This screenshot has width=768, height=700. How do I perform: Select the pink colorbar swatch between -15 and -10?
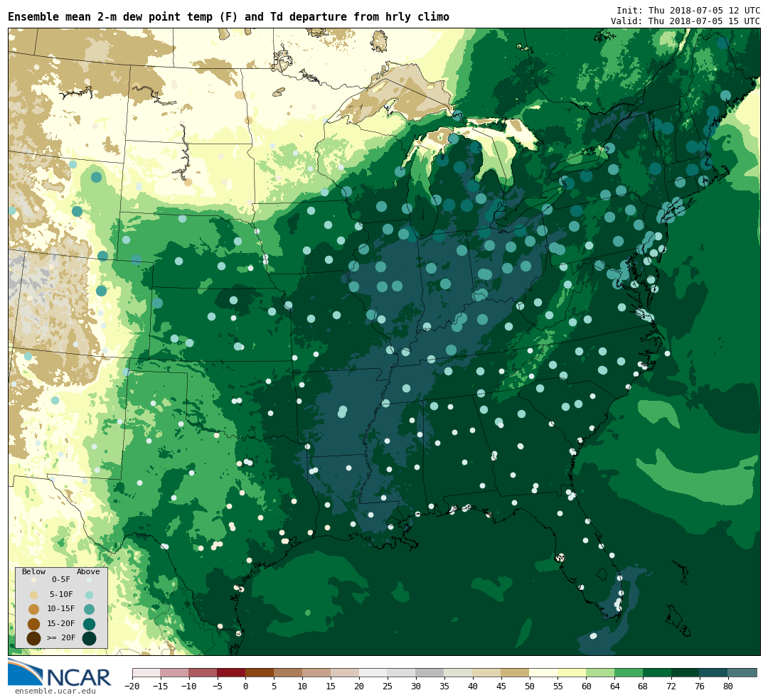(175, 673)
